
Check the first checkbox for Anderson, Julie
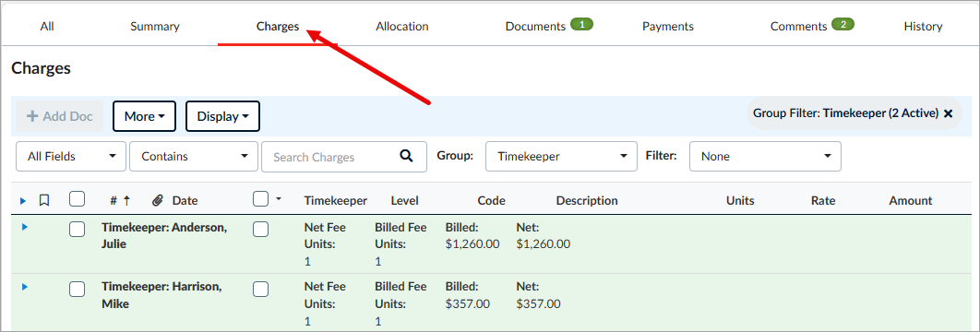click(x=77, y=230)
